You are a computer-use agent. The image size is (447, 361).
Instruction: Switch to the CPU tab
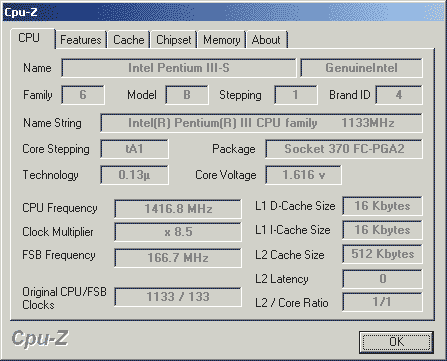[33, 39]
